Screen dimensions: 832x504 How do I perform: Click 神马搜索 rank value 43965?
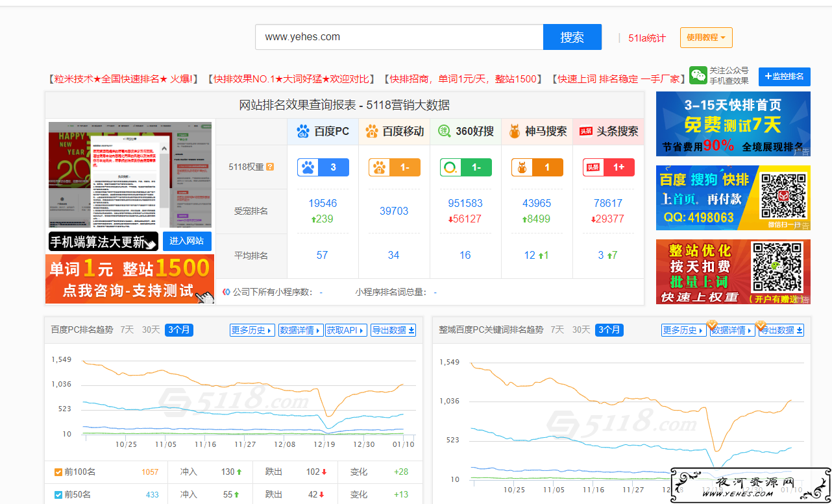coord(537,203)
